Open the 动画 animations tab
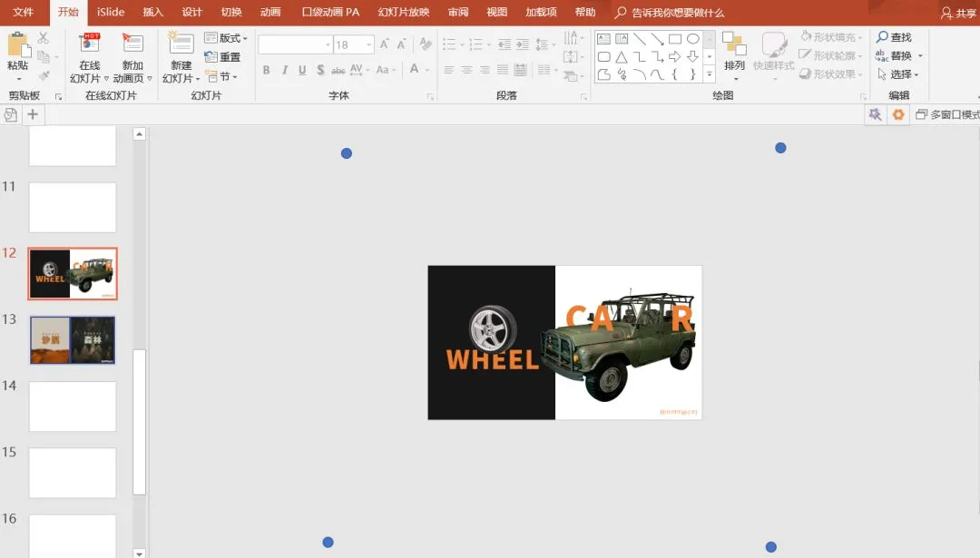 pos(270,12)
